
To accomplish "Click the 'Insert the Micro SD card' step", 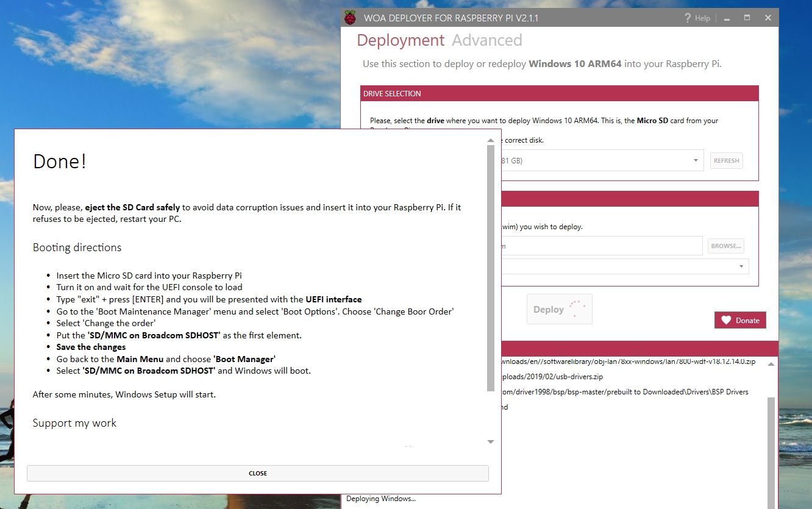I will (149, 276).
